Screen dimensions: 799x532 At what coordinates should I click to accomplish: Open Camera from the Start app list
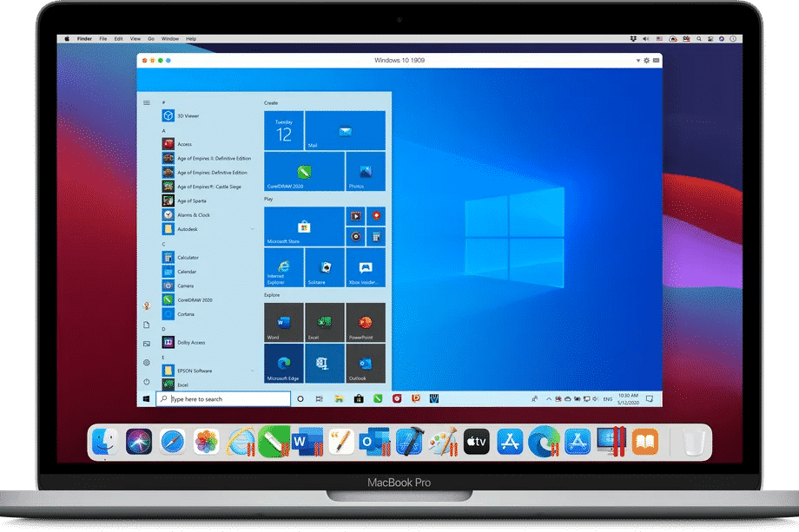pyautogui.click(x=178, y=286)
